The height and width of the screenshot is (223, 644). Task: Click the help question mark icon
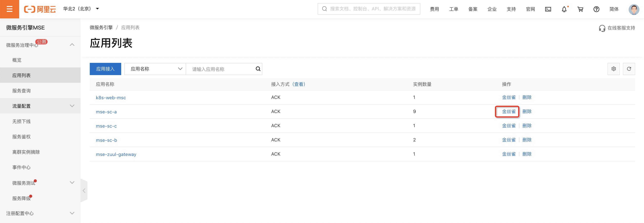click(x=596, y=9)
